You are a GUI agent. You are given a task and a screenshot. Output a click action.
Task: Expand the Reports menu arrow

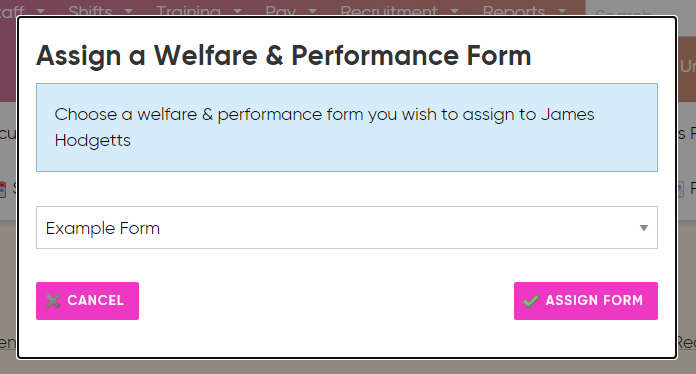(x=562, y=12)
